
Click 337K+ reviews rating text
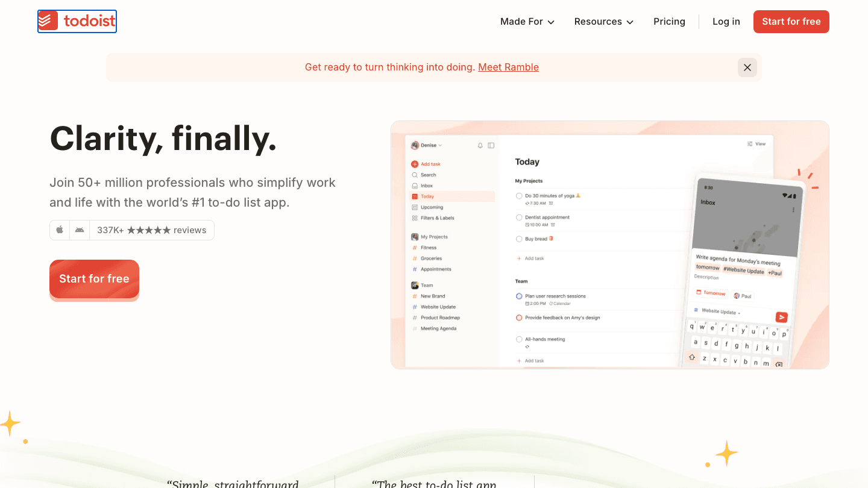(x=152, y=230)
